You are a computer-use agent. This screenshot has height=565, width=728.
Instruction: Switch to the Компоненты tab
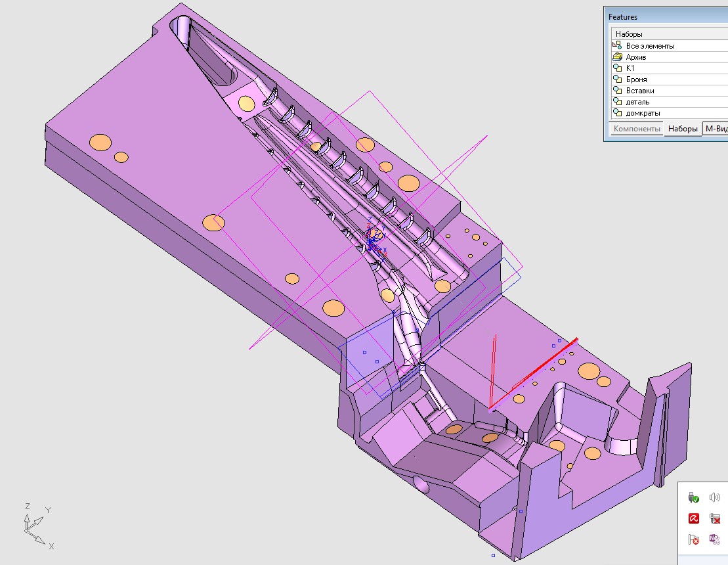point(637,129)
